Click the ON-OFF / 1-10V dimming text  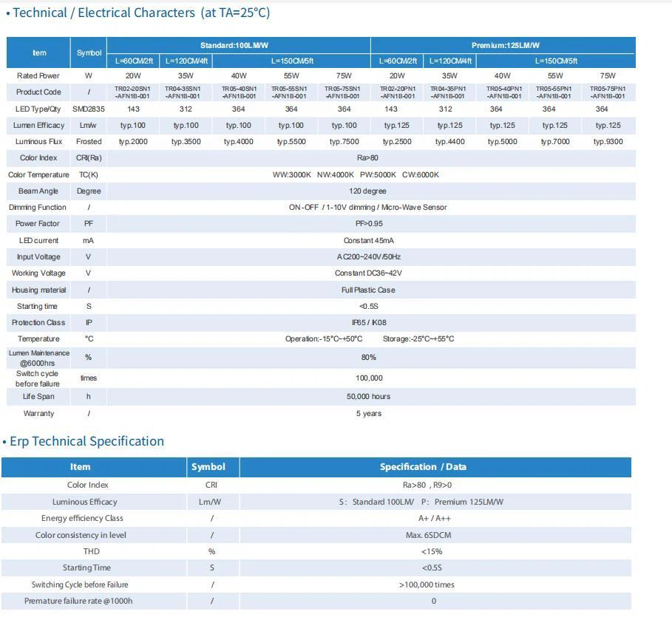[367, 208]
